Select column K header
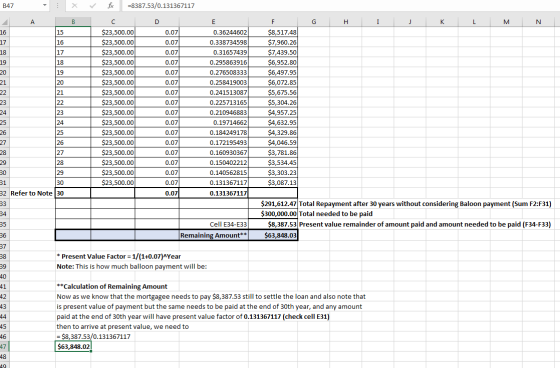Viewport: 560px width, 368px height. tap(442, 22)
